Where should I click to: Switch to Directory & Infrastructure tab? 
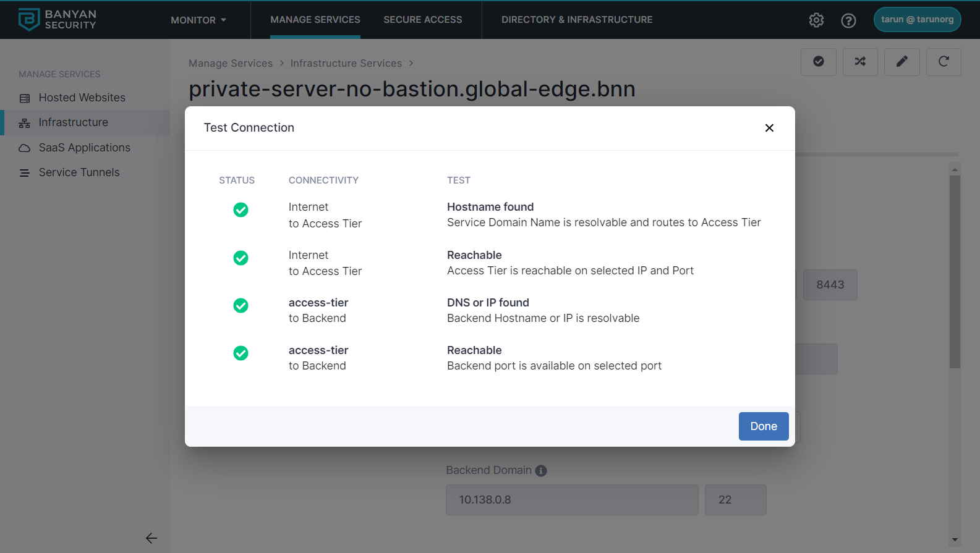(x=577, y=20)
